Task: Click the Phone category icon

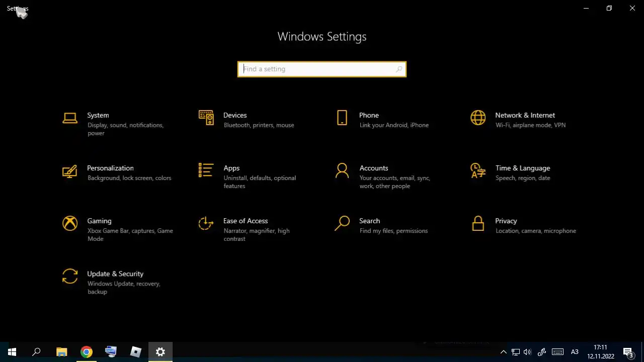Action: (342, 118)
